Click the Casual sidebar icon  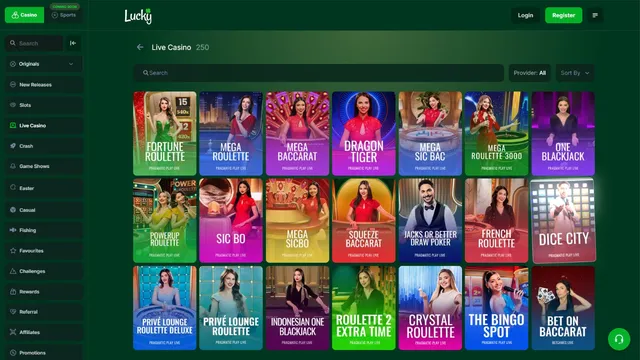click(13, 210)
